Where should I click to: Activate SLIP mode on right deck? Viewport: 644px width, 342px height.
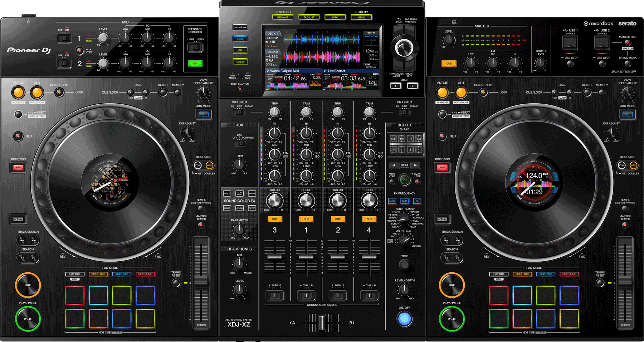[x=442, y=136]
